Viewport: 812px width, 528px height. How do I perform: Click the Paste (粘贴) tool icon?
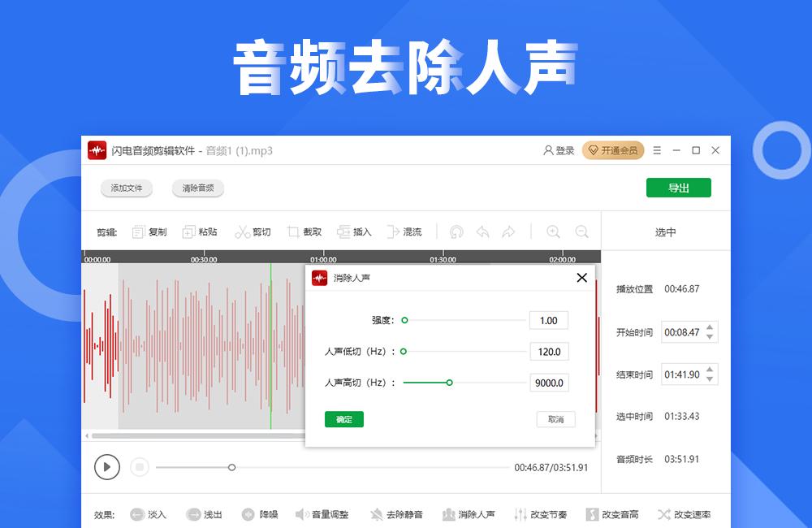point(188,232)
